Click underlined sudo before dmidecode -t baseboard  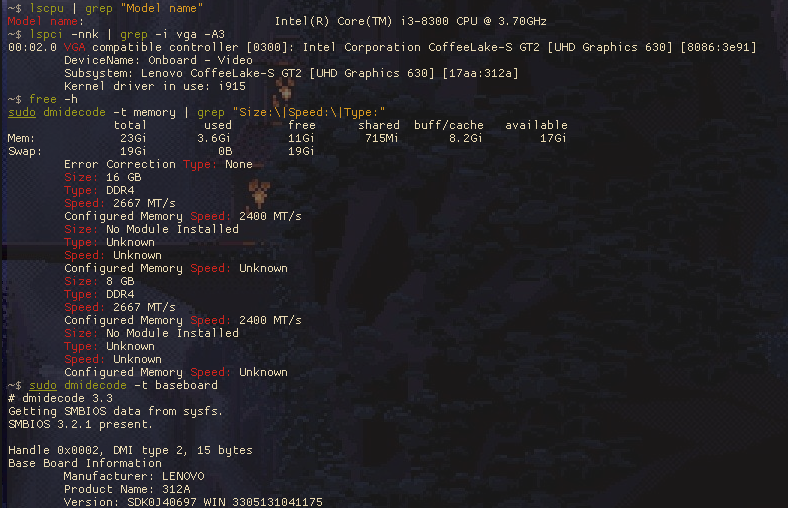pos(43,385)
